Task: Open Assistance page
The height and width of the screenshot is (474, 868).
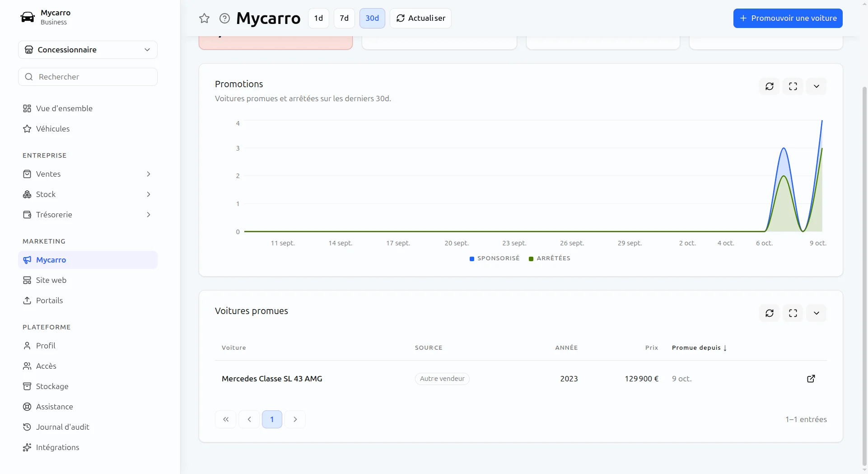Action: point(88,407)
